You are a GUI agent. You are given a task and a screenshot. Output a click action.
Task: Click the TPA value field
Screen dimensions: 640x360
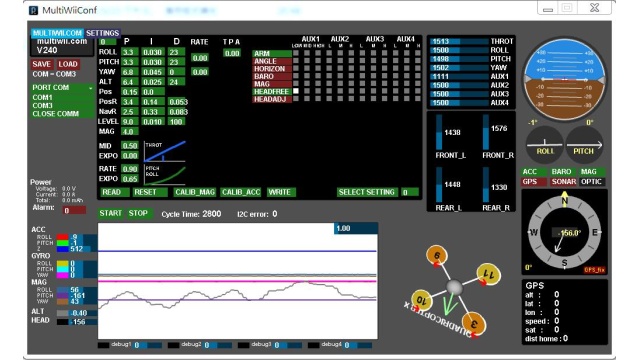click(x=232, y=53)
